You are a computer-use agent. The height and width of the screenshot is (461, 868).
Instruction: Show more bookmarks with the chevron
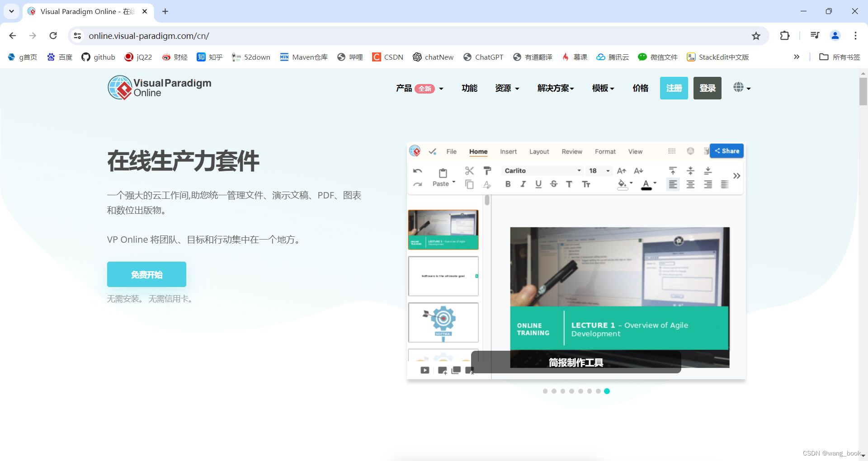pos(797,57)
